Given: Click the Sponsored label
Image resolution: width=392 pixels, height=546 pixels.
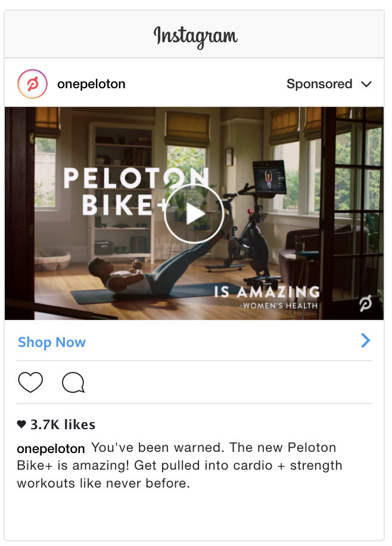Looking at the screenshot, I should point(319,84).
